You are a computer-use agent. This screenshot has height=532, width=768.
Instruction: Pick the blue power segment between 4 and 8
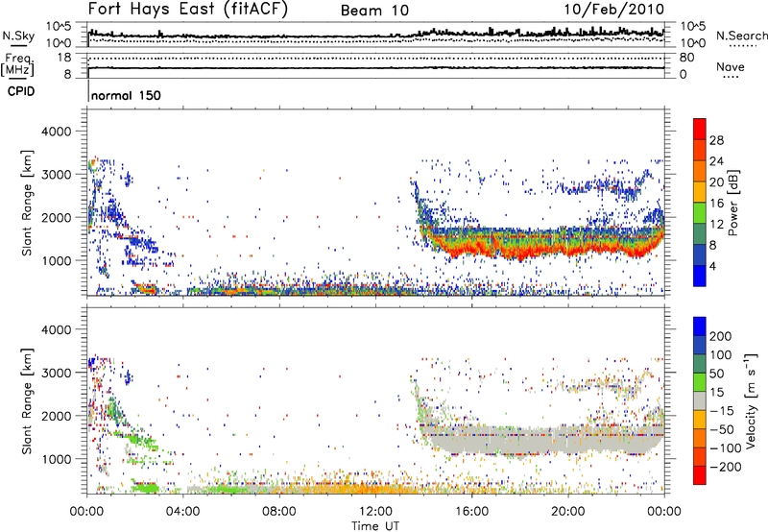click(700, 255)
